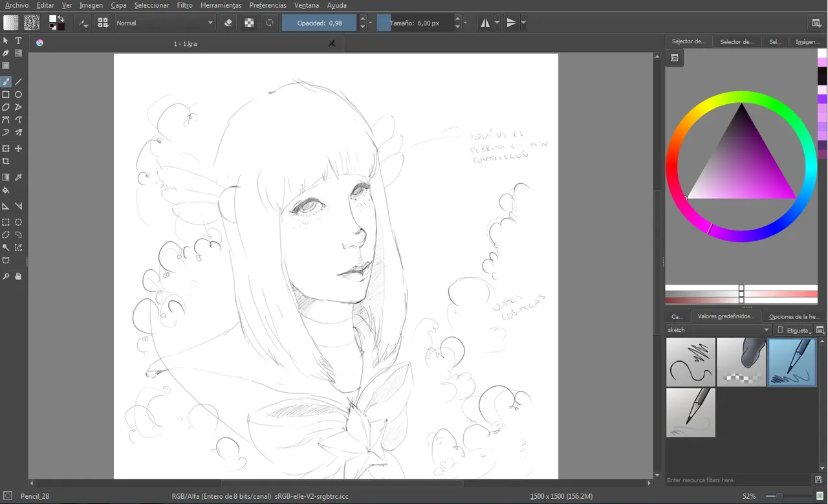
Task: Select the Polygon tool
Action: (6, 107)
